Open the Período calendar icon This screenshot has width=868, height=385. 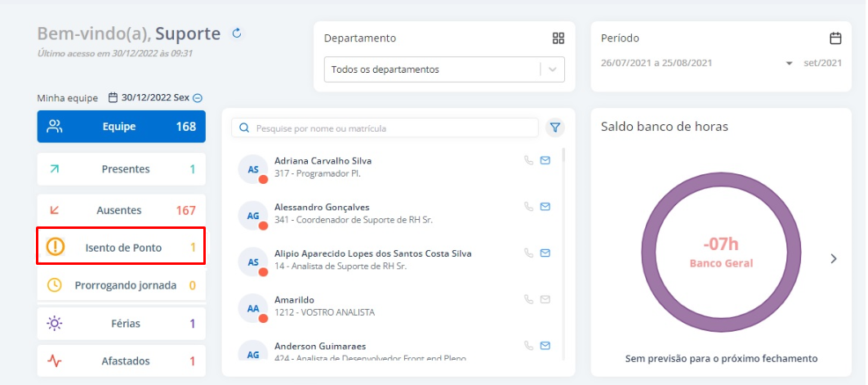[x=835, y=38]
